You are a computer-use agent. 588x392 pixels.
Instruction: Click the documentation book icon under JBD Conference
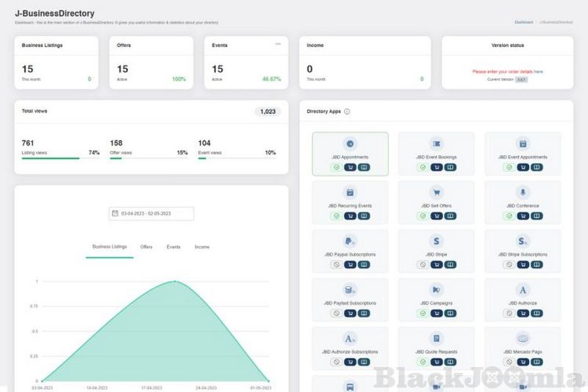536,216
